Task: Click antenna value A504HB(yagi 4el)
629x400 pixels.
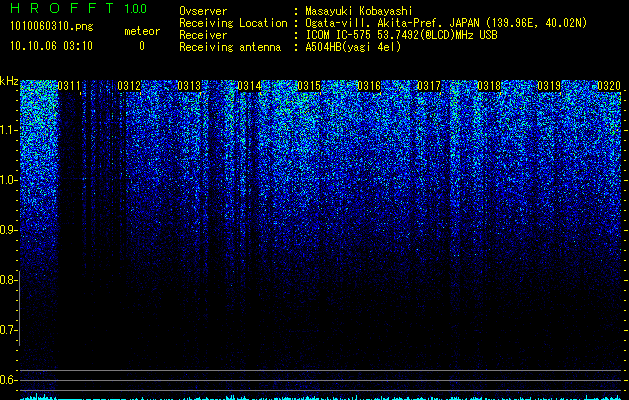Action: [x=353, y=47]
